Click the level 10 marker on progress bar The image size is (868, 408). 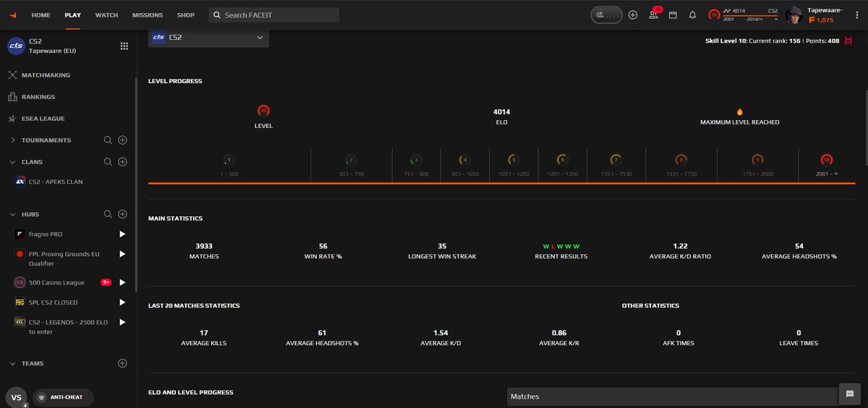[826, 160]
